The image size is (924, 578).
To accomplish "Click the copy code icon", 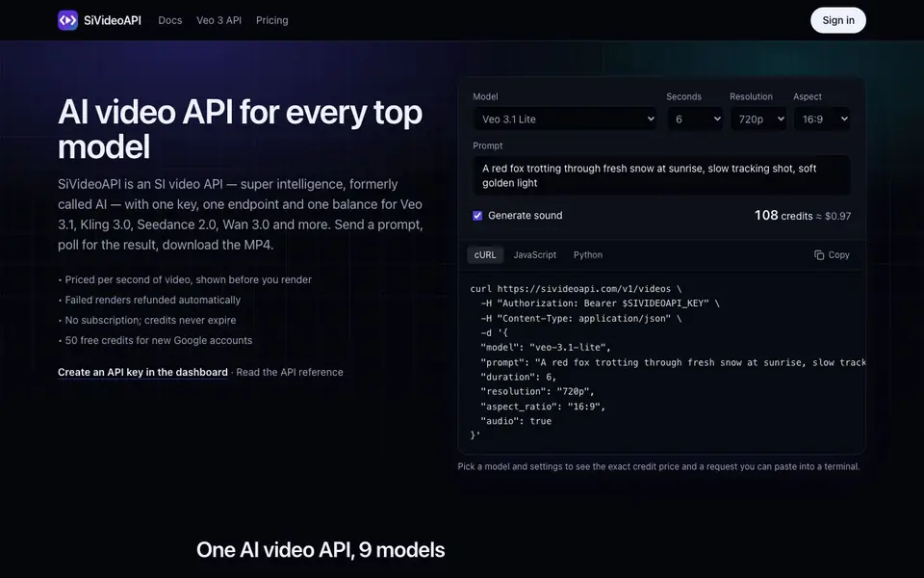I will click(x=819, y=254).
